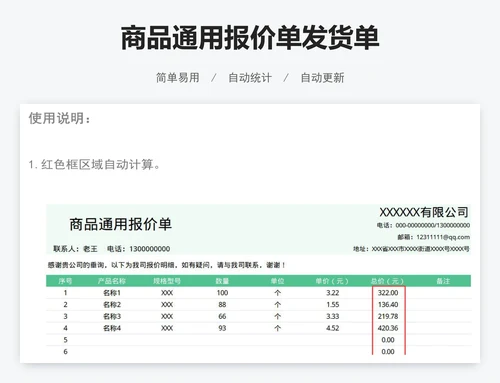Select sequence number 2 in 名称2 row
The image size is (500, 383).
coord(65,304)
